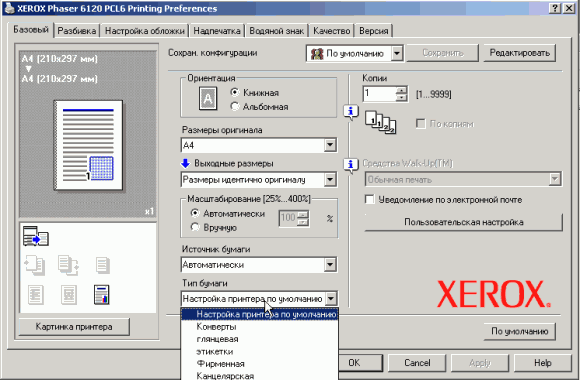Click the bottom-left greyed page icon

point(36,295)
